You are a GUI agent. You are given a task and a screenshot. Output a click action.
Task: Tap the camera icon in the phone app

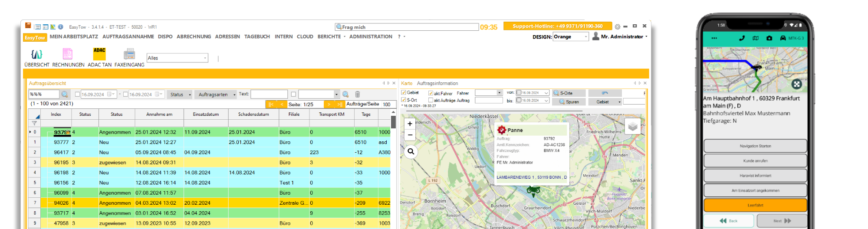click(x=769, y=38)
